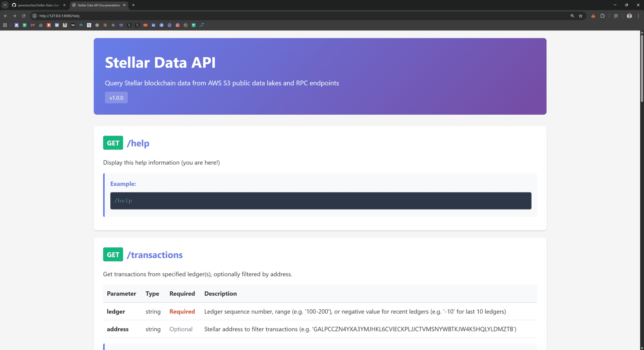Open the Slack bookmark icon
The height and width of the screenshot is (350, 644).
pyautogui.click(x=185, y=25)
